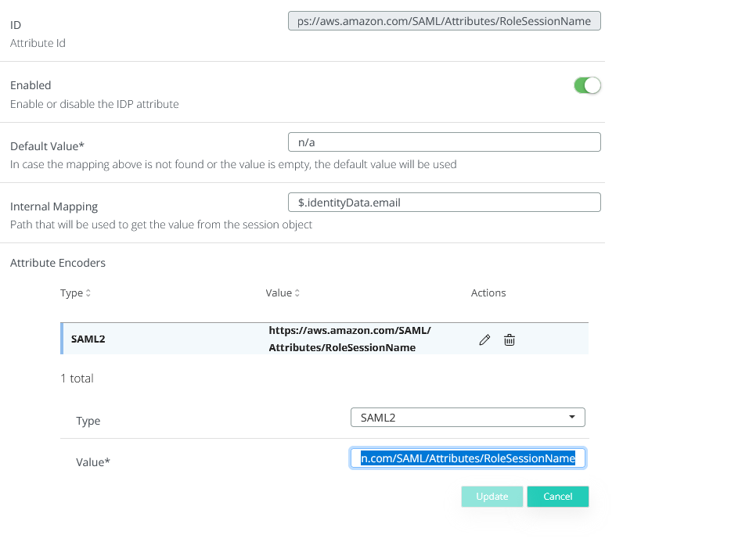Screen dimensions: 749x560
Task: Focus the Default Value input field
Action: pos(444,142)
